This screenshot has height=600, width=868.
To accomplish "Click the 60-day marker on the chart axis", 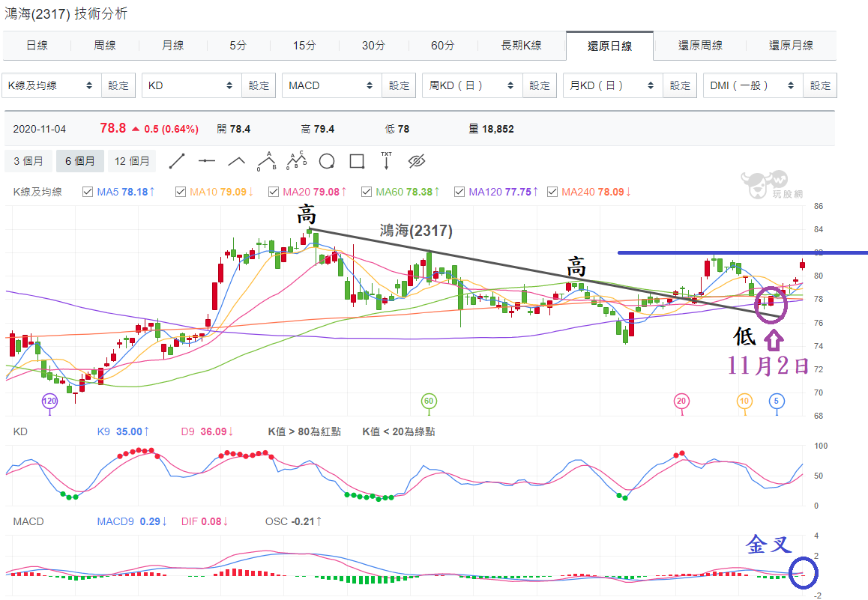I will coord(429,401).
